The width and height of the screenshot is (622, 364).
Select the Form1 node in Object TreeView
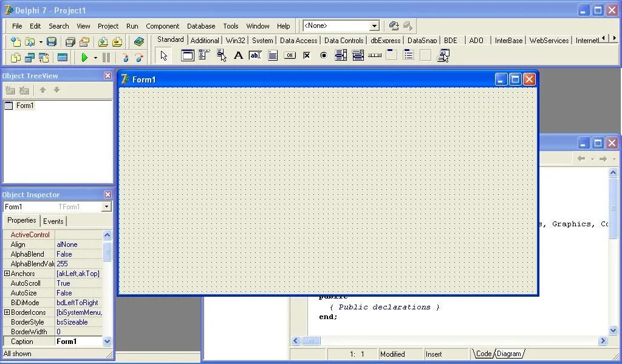click(24, 106)
